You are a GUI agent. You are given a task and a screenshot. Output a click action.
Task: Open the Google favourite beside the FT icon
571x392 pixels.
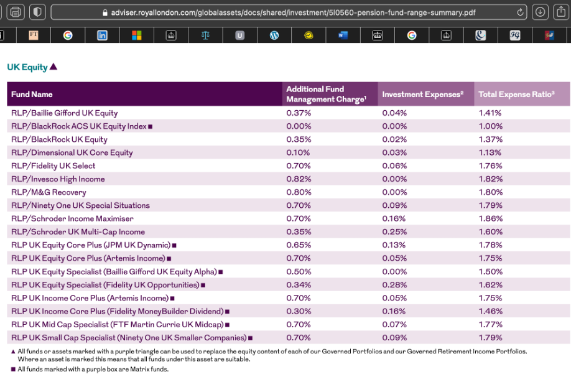(x=68, y=35)
